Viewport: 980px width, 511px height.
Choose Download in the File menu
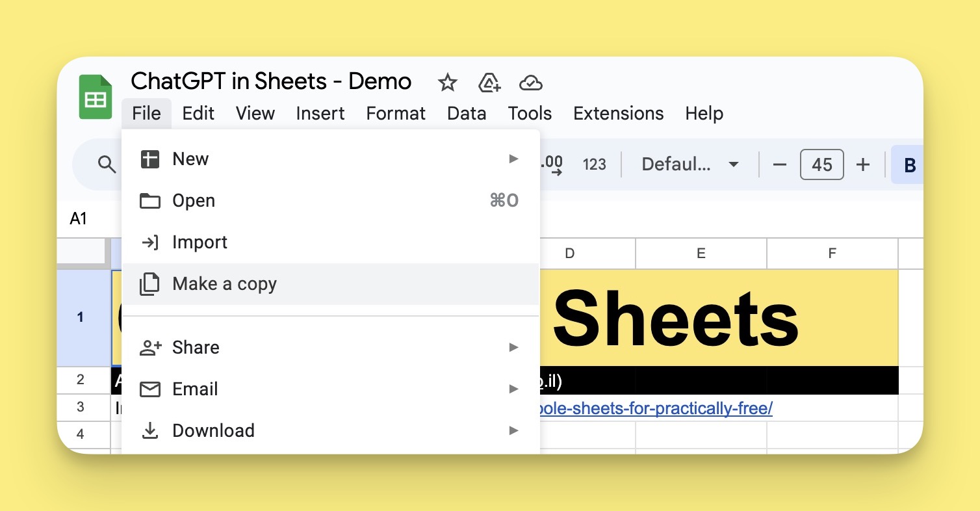coord(331,430)
